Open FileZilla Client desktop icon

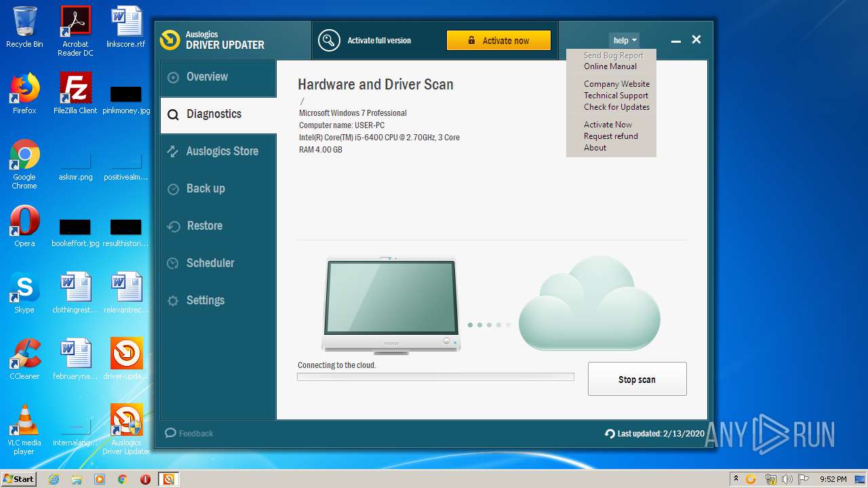[x=75, y=94]
